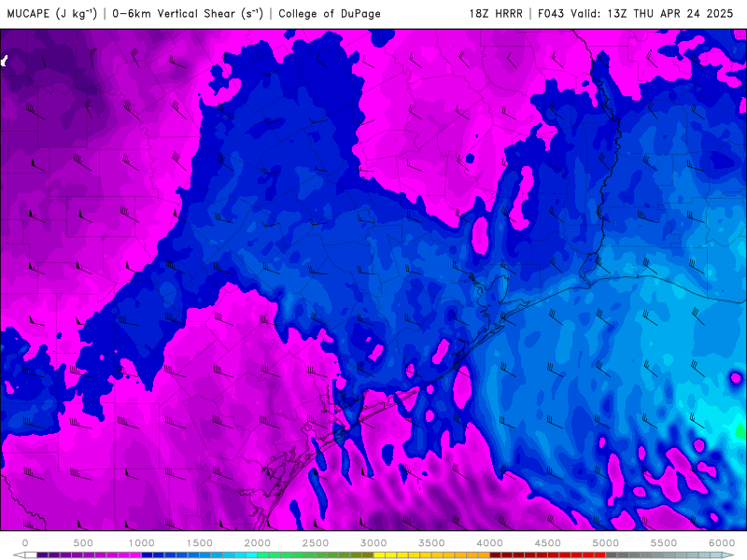
Task: Click the College of DuPage credit text
Action: coord(330,13)
